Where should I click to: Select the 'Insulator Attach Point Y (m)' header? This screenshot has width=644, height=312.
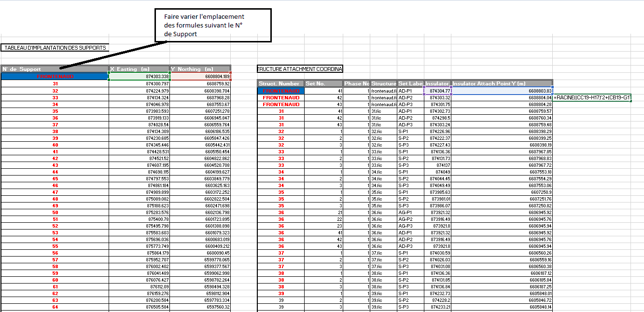click(x=502, y=83)
